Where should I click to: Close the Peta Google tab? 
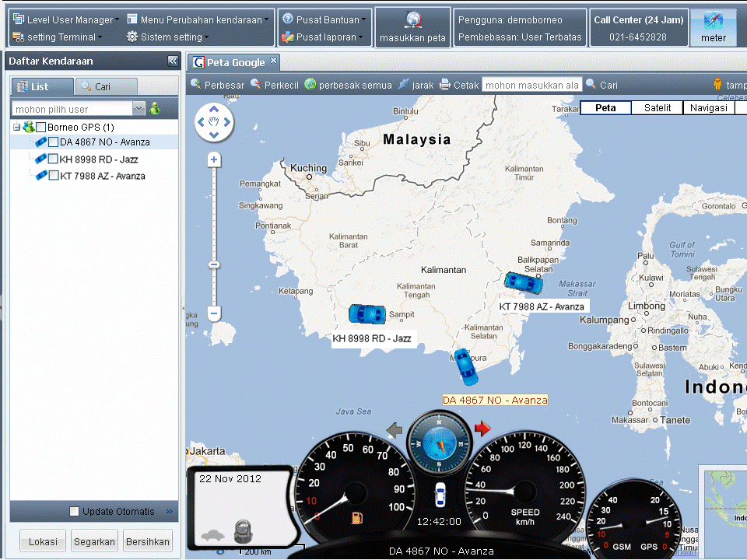click(273, 60)
